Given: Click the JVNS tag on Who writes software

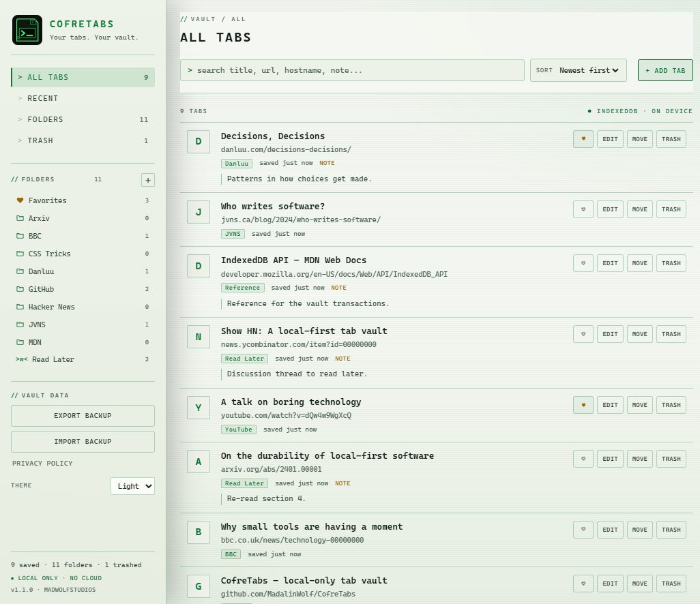Looking at the screenshot, I should [233, 234].
